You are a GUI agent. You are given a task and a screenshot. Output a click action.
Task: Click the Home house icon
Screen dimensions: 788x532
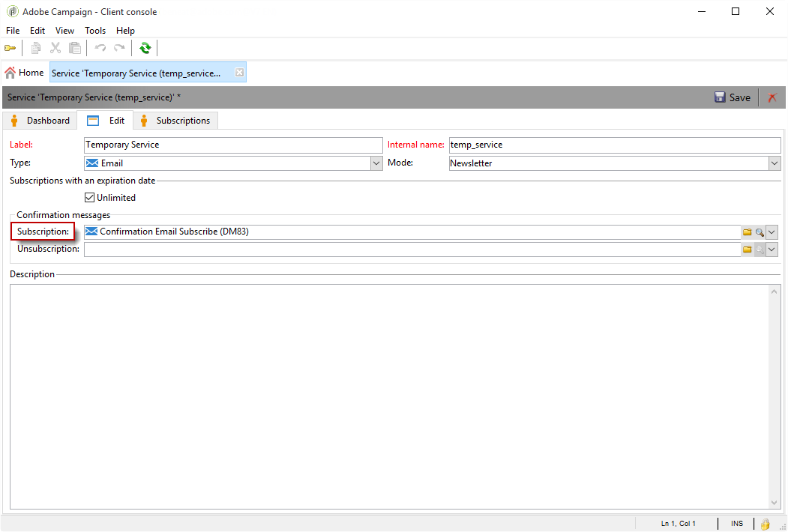[10, 73]
